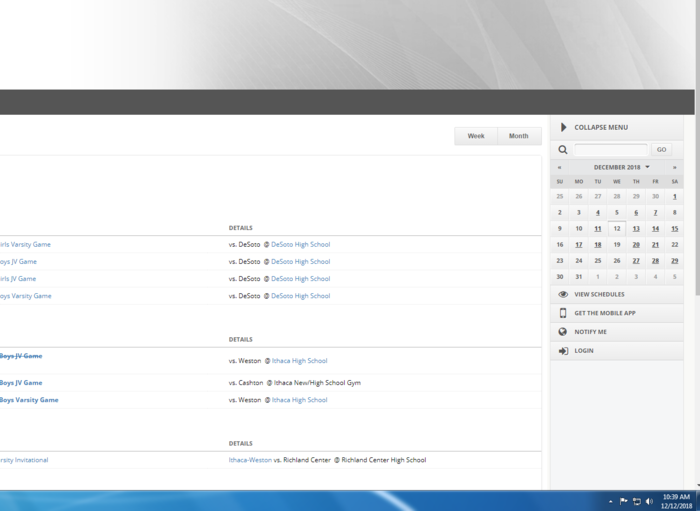Select December 6 in the calendar
Screen dimensions: 700x511
coord(636,212)
